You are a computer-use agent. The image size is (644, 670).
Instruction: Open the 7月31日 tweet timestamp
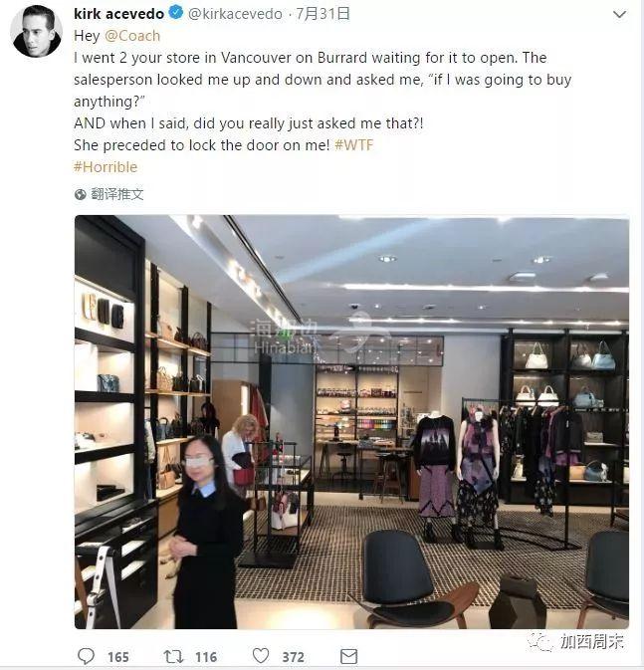pyautogui.click(x=322, y=14)
